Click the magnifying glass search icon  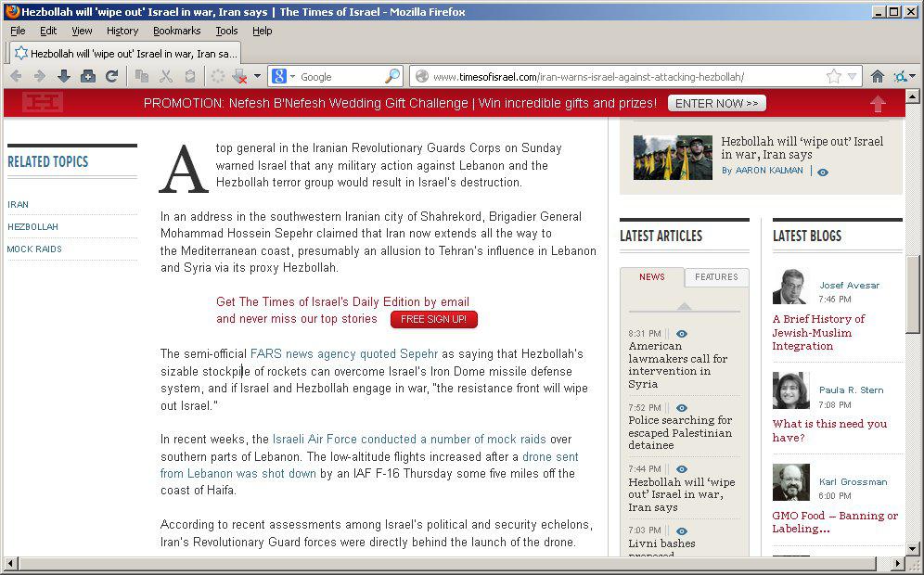(391, 76)
